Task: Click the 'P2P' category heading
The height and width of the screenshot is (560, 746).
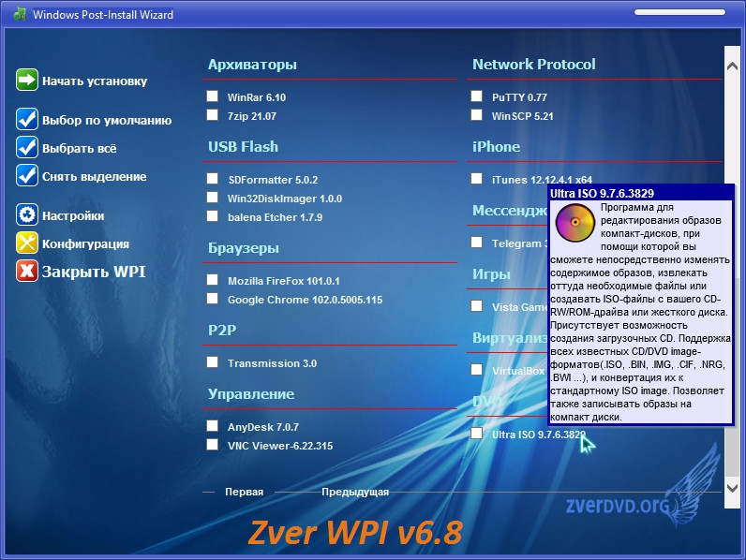Action: pos(222,330)
